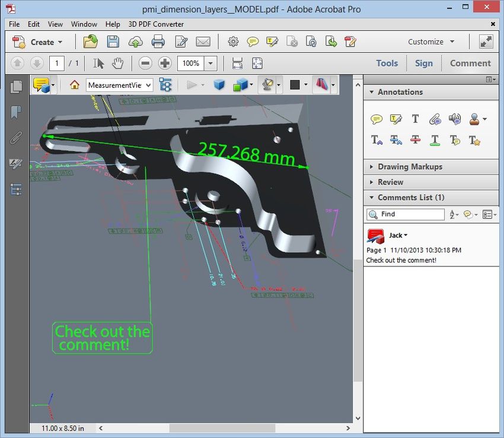
Task: Select the record audio annotation tool
Action: coord(455,119)
